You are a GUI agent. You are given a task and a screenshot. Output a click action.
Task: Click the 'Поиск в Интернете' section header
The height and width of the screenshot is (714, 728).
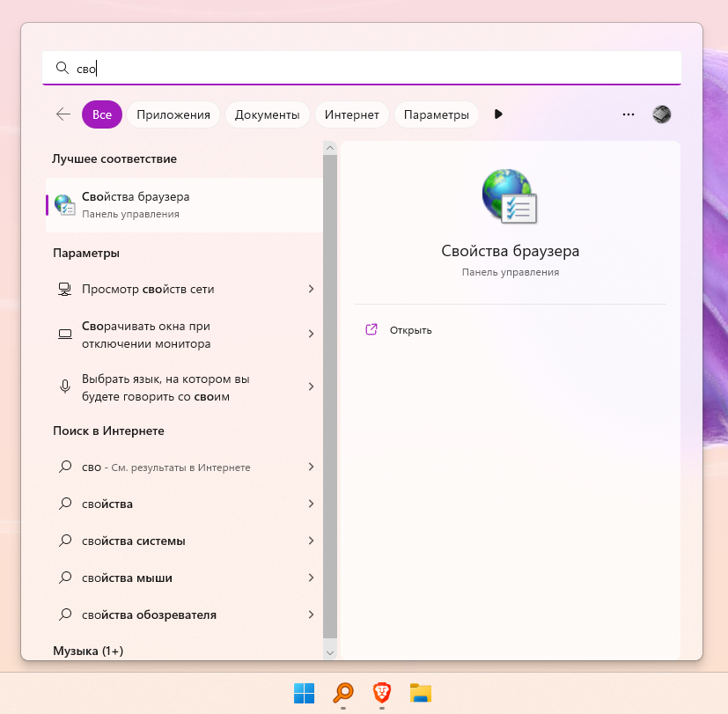click(108, 431)
